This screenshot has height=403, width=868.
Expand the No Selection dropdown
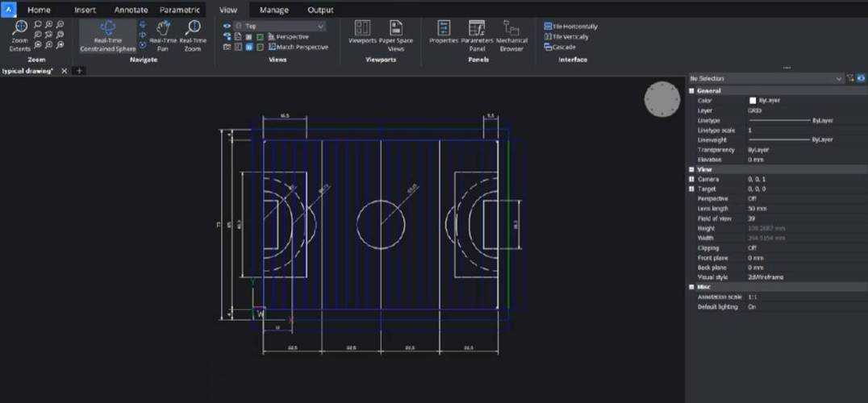point(839,78)
